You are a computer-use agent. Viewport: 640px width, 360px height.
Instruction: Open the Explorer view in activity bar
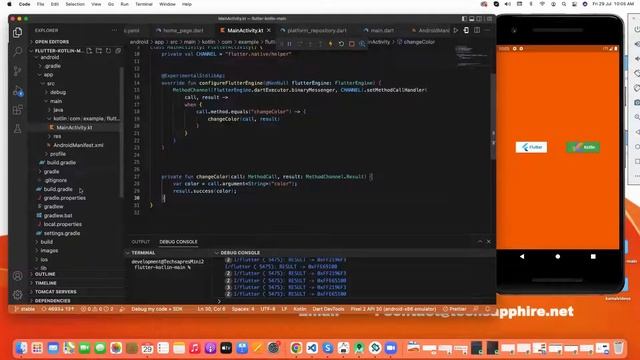click(18, 32)
